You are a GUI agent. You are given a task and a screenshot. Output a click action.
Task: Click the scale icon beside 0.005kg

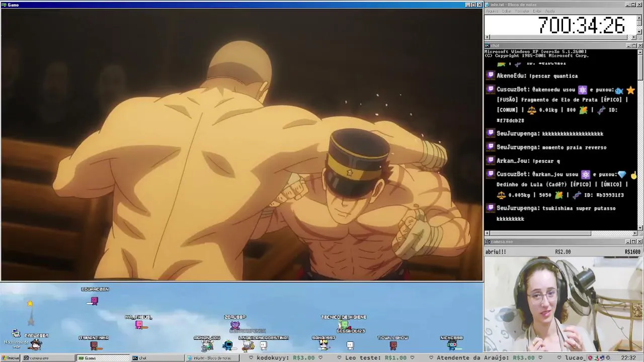[501, 195]
